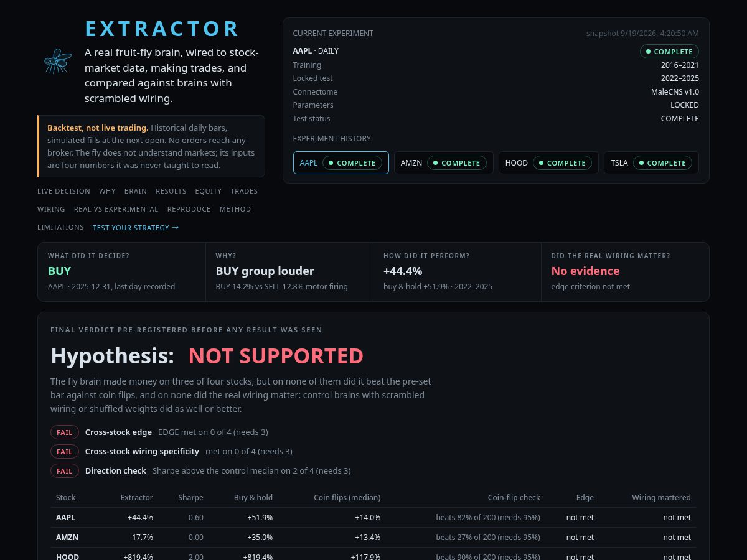Screen dimensions: 747x560
Task: Click AMZN's -17.7% Extractor value
Action: (x=141, y=537)
